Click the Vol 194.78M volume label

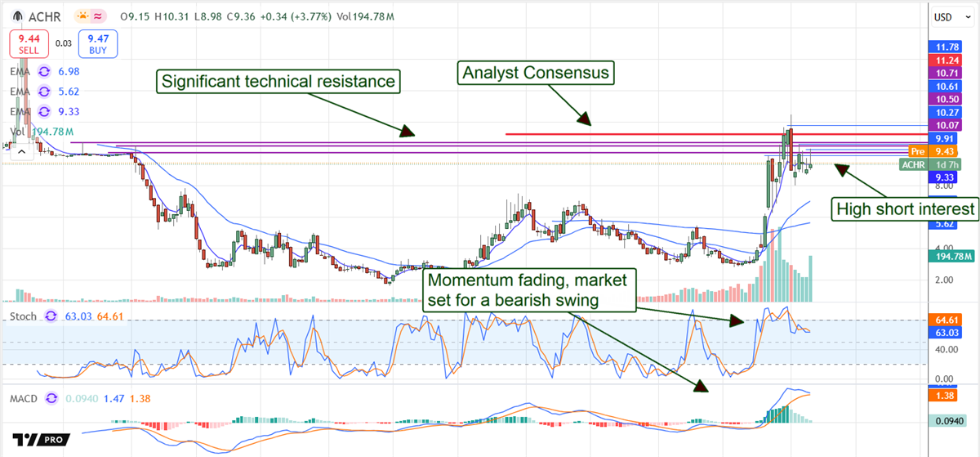pos(39,131)
